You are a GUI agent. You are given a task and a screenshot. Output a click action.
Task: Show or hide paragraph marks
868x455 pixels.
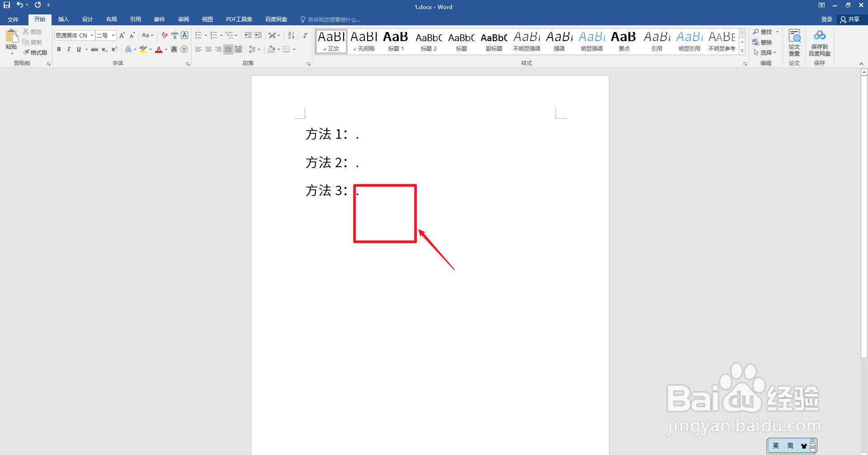pyautogui.click(x=305, y=35)
